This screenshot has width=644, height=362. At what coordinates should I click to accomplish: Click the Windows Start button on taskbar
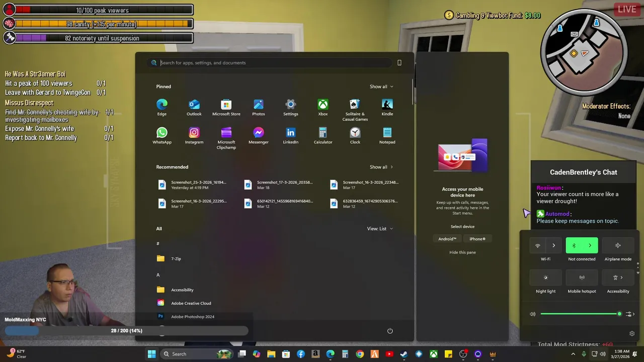click(x=151, y=354)
